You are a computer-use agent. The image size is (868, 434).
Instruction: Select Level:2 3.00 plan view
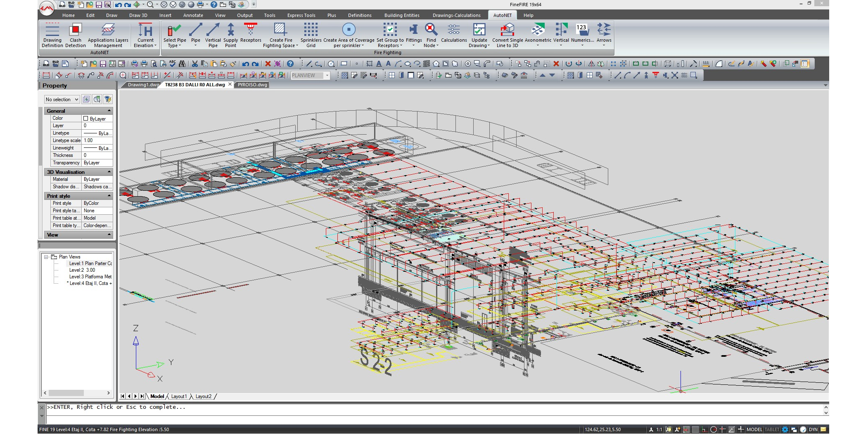82,270
